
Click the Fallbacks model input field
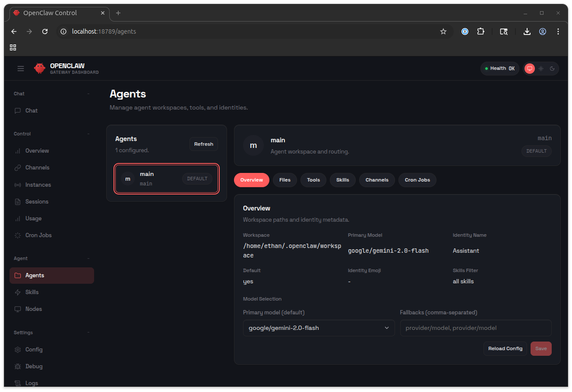pos(475,328)
